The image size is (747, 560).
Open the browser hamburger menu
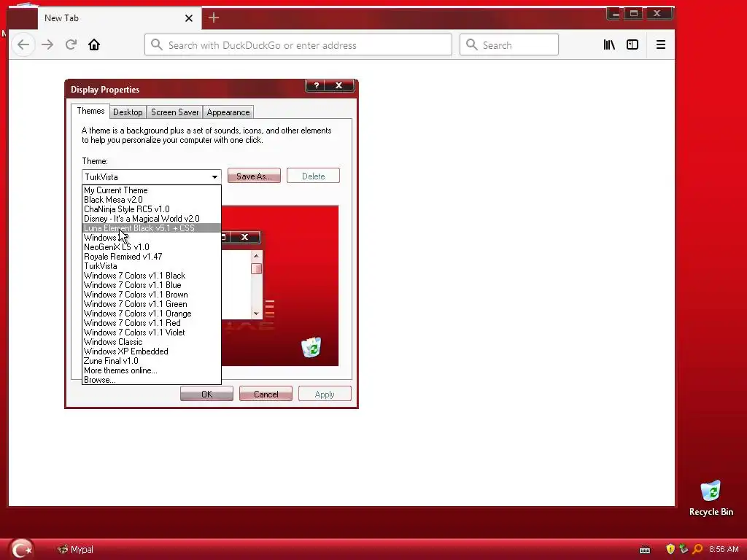pos(660,44)
